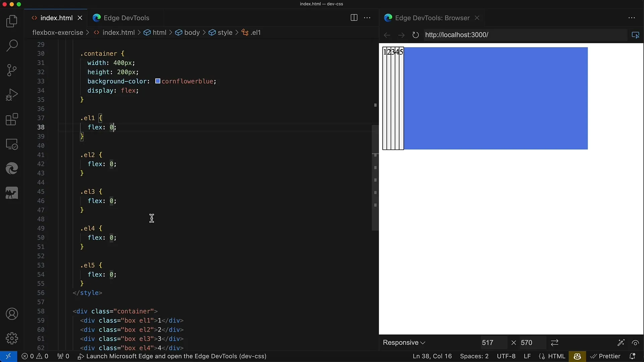Click the closing </style> tag
Screen dimensions: 644x362
pyautogui.click(x=88, y=293)
